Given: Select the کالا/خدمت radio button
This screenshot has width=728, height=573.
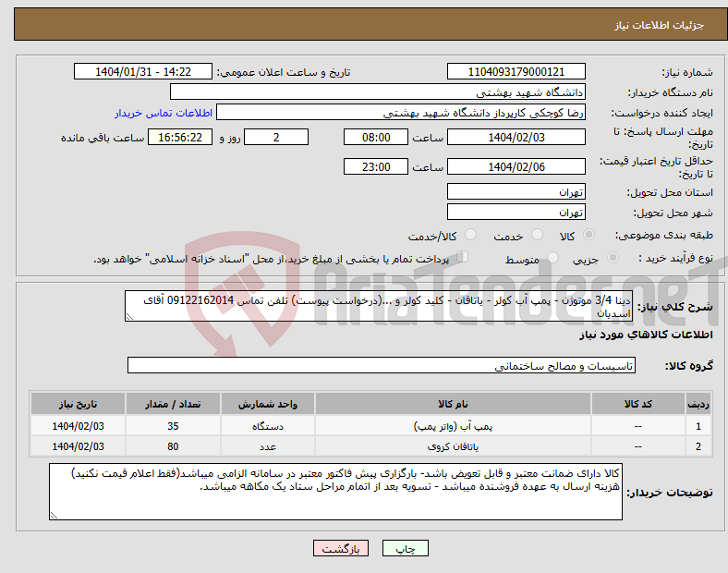Looking at the screenshot, I should pyautogui.click(x=471, y=235).
